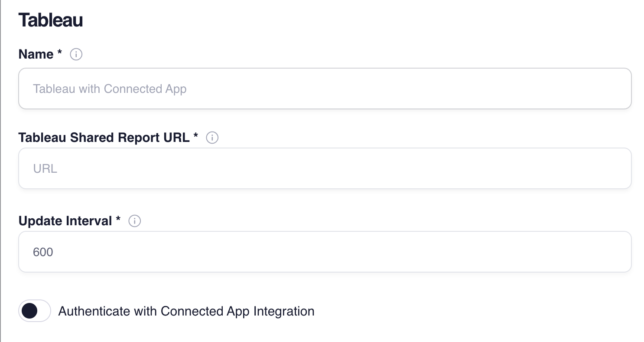Click the 600 value in Update Interval

43,252
